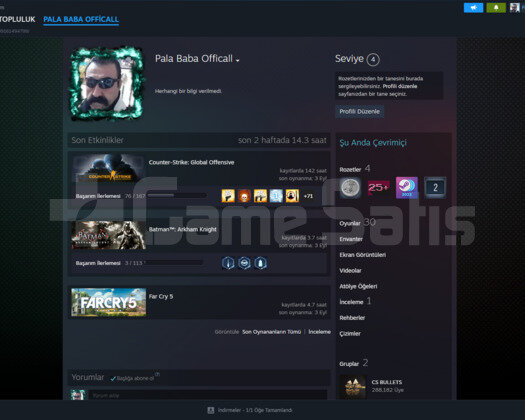The height and width of the screenshot is (420, 525).
Task: Open the light blue CS:GO achievement icon
Action: pyautogui.click(x=276, y=196)
